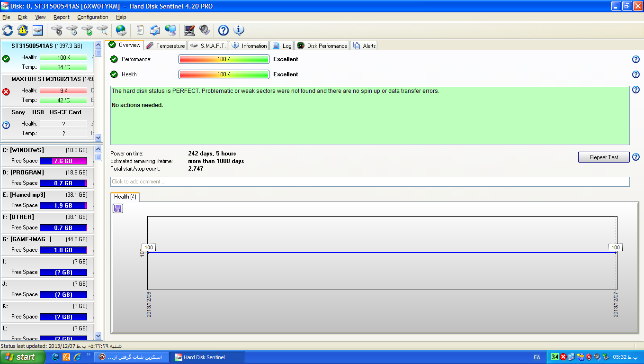Click the C: WINDOWS free space bar
Image resolution: width=644 pixels, height=364 pixels.
click(63, 161)
